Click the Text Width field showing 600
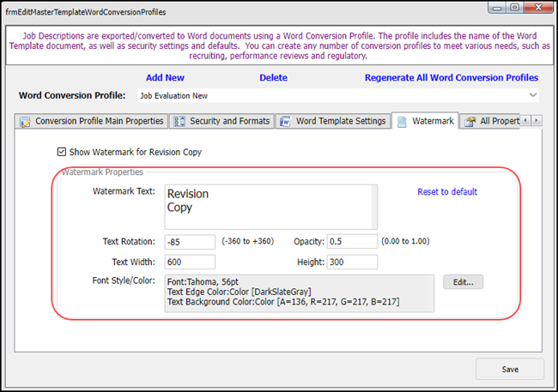 coord(190,262)
